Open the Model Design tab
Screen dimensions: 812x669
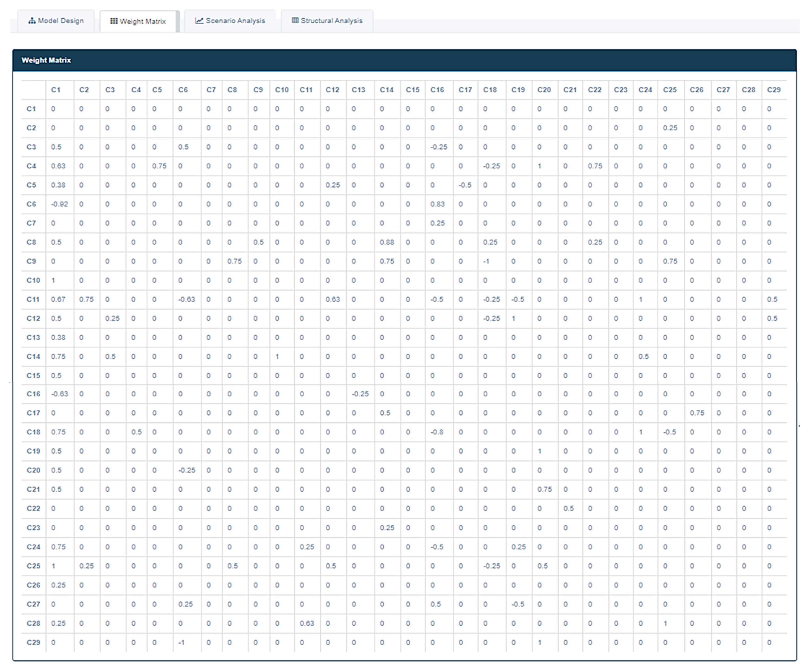pos(56,21)
